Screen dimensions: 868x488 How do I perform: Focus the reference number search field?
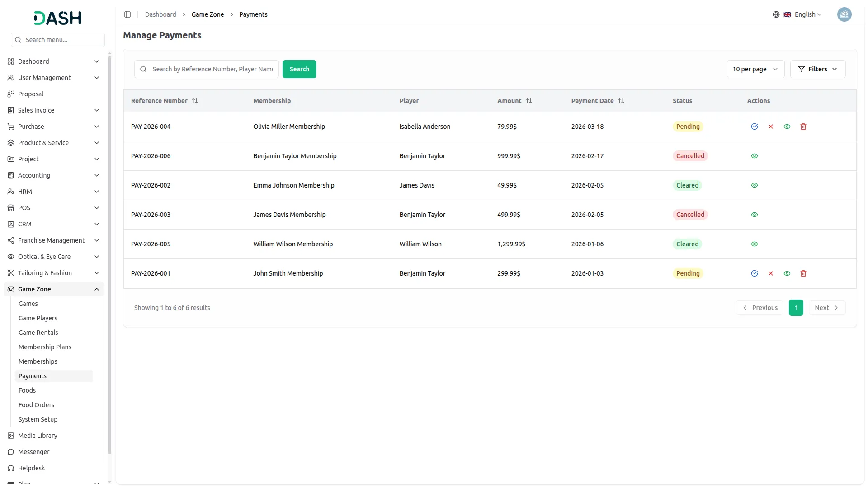click(212, 69)
